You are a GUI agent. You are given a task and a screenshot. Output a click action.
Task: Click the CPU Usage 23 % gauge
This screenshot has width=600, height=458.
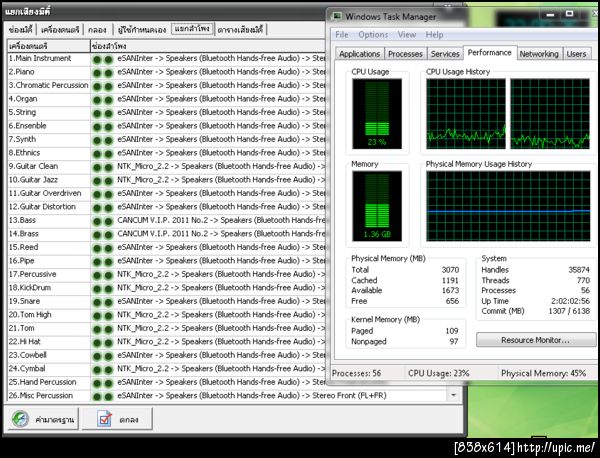[377, 114]
